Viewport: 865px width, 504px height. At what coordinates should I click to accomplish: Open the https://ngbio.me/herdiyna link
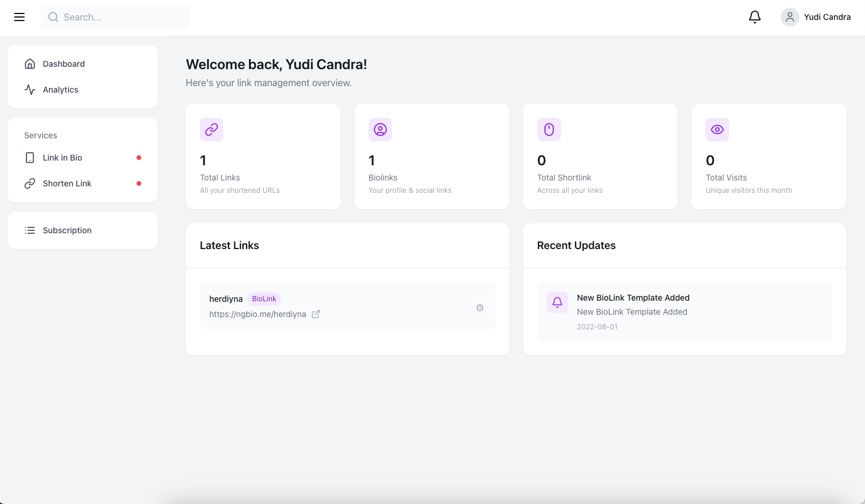tap(258, 314)
